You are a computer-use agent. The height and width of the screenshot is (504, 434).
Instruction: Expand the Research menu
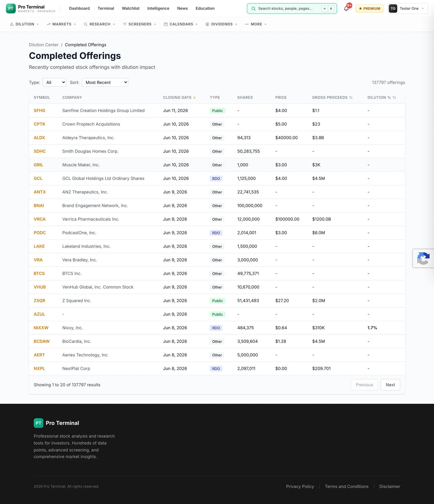pyautogui.click(x=100, y=24)
